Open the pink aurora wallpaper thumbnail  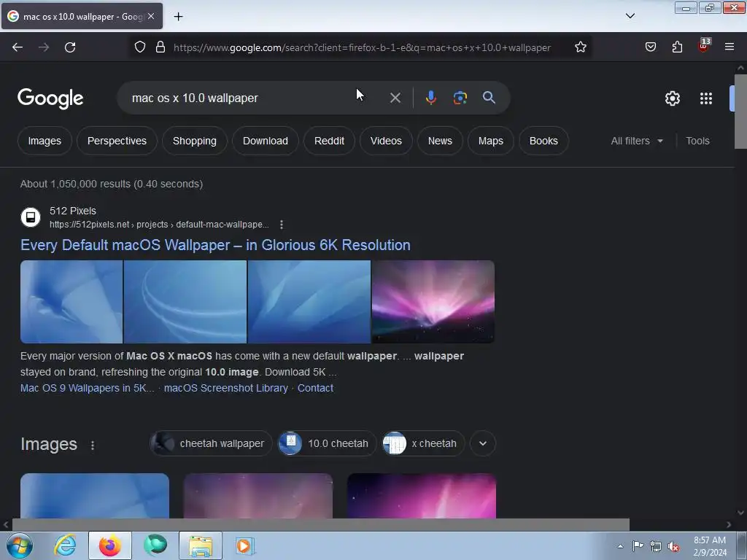433,301
